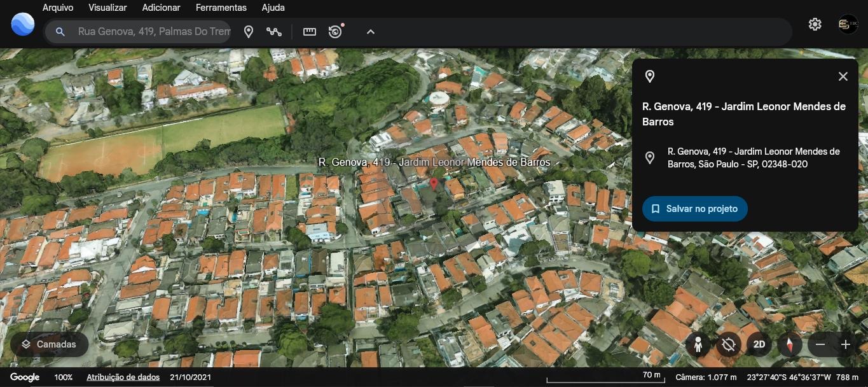Image resolution: width=868 pixels, height=387 pixels.
Task: Enter Street View with the pegman icon
Action: (x=698, y=344)
